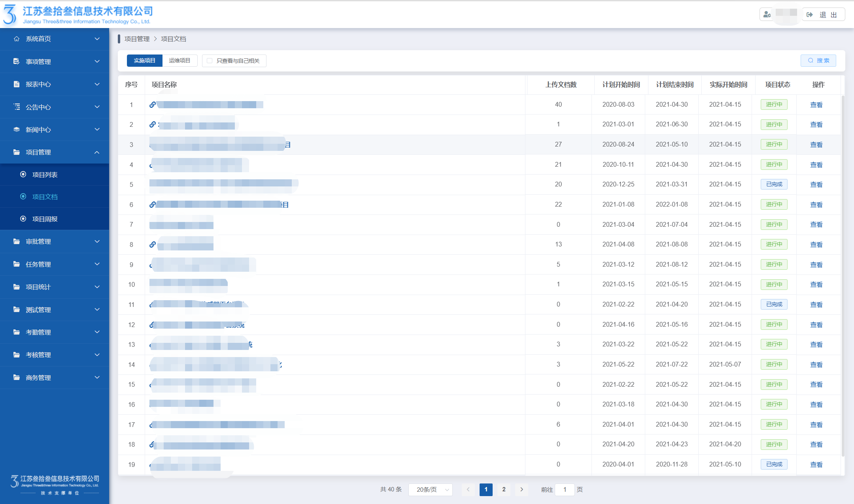Click the link icon in row 1
Image resolution: width=854 pixels, height=504 pixels.
tap(152, 105)
